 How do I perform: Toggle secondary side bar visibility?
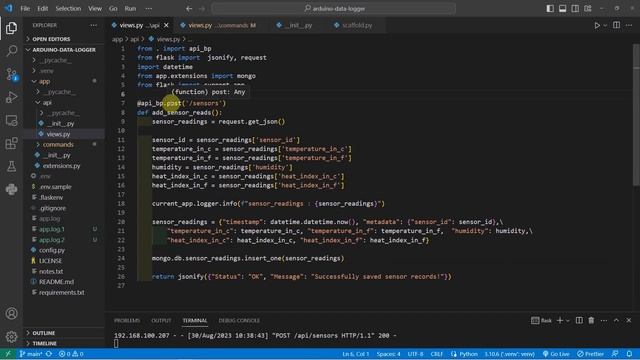pos(575,9)
